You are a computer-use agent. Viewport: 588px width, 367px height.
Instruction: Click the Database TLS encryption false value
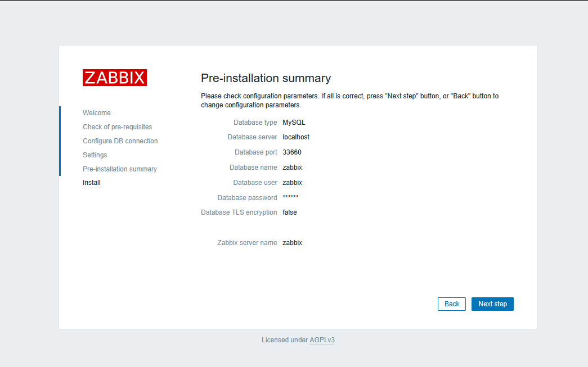tap(289, 212)
